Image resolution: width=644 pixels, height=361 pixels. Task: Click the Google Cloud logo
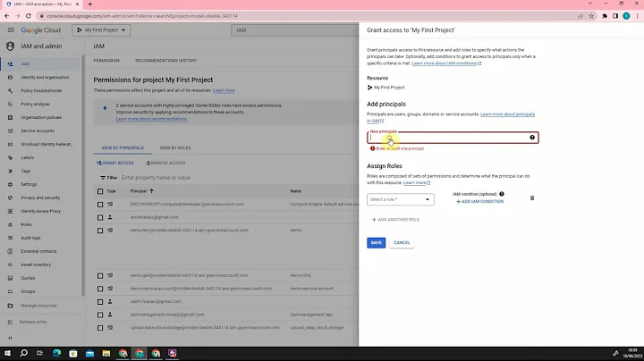(x=40, y=30)
